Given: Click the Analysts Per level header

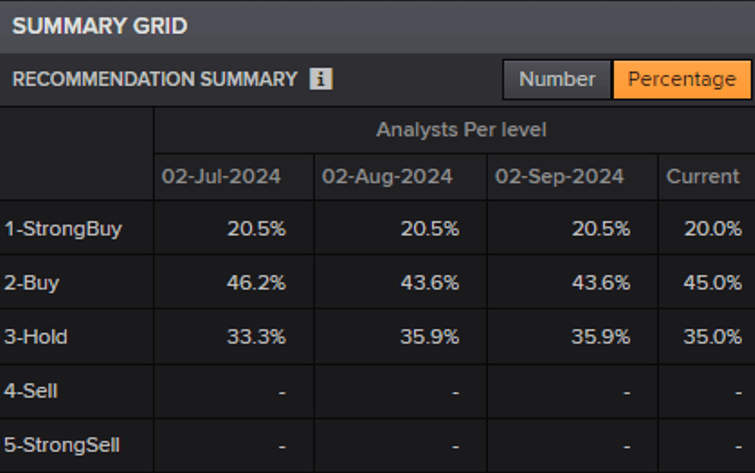Looking at the screenshot, I should tap(461, 130).
